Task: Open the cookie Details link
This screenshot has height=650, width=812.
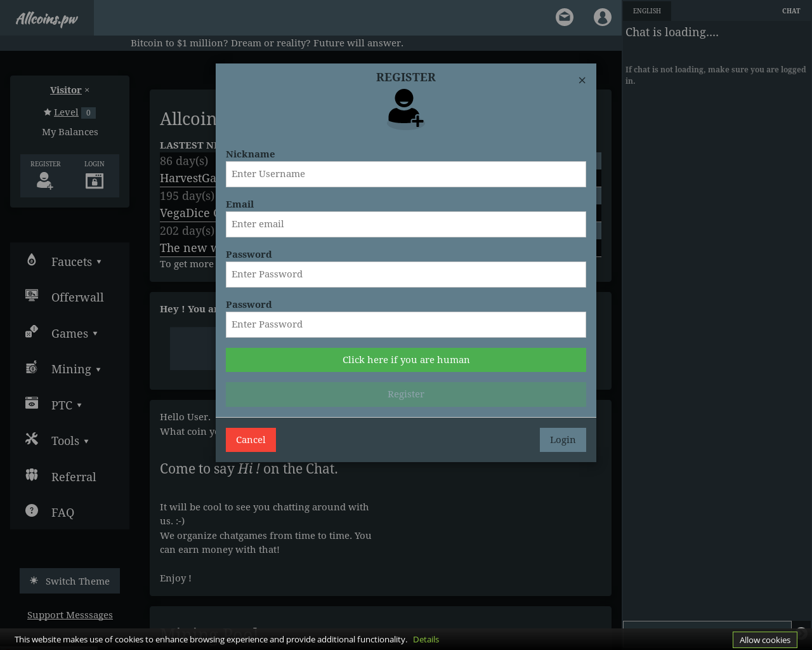Action: pyautogui.click(x=426, y=639)
